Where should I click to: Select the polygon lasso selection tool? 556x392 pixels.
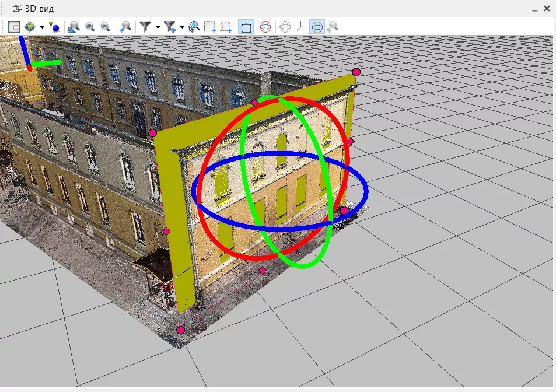point(226,26)
